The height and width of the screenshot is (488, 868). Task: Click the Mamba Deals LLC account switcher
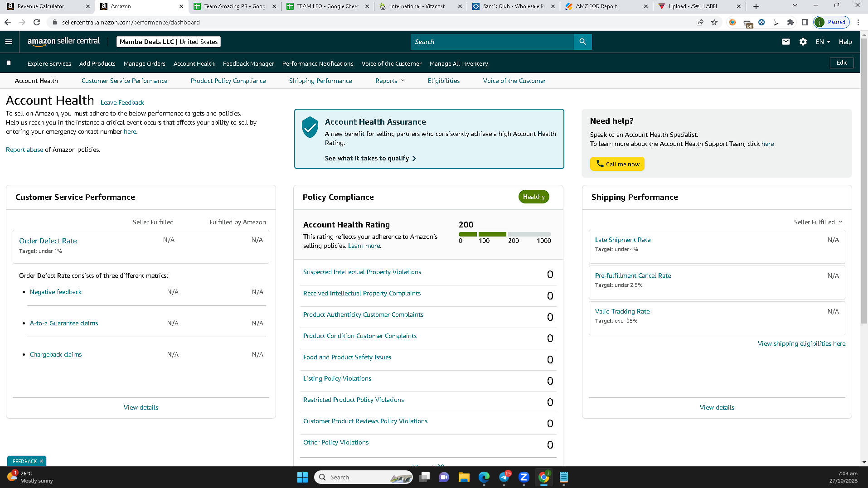(169, 42)
